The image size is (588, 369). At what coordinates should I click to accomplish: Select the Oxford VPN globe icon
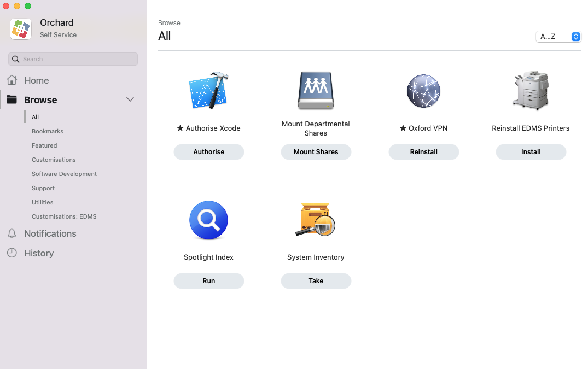click(x=423, y=91)
